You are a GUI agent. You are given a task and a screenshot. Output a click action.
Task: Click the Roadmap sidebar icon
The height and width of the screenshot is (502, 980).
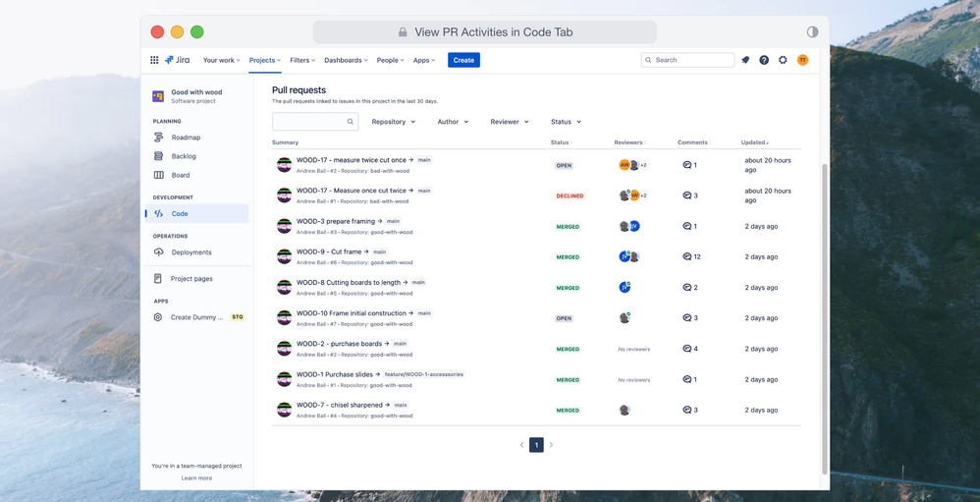click(x=159, y=137)
